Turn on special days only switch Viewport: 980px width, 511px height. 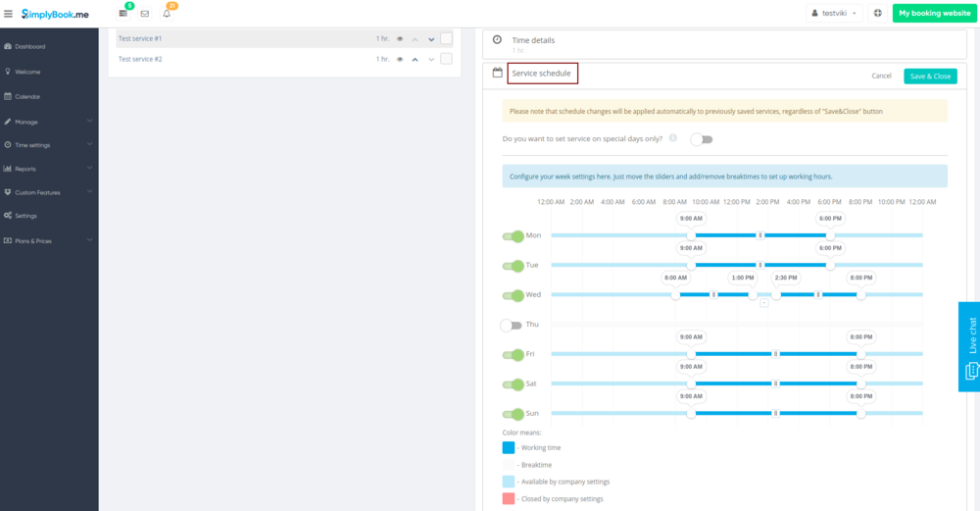[701, 139]
